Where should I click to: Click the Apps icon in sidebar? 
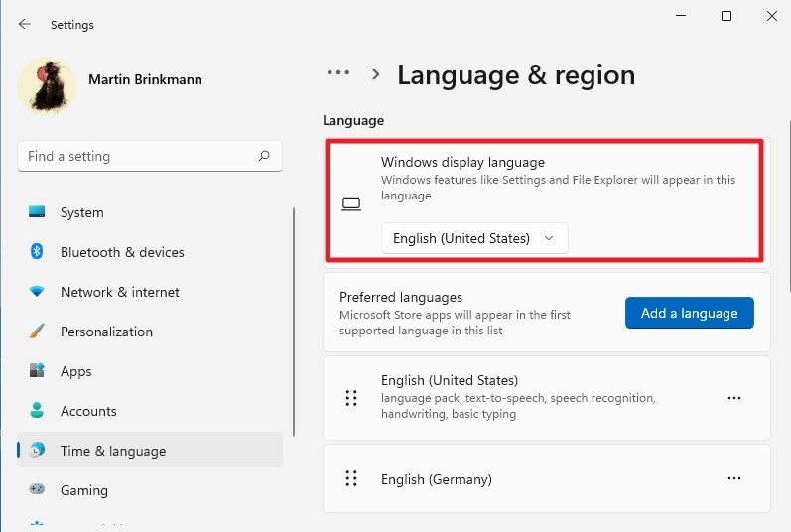tap(37, 371)
